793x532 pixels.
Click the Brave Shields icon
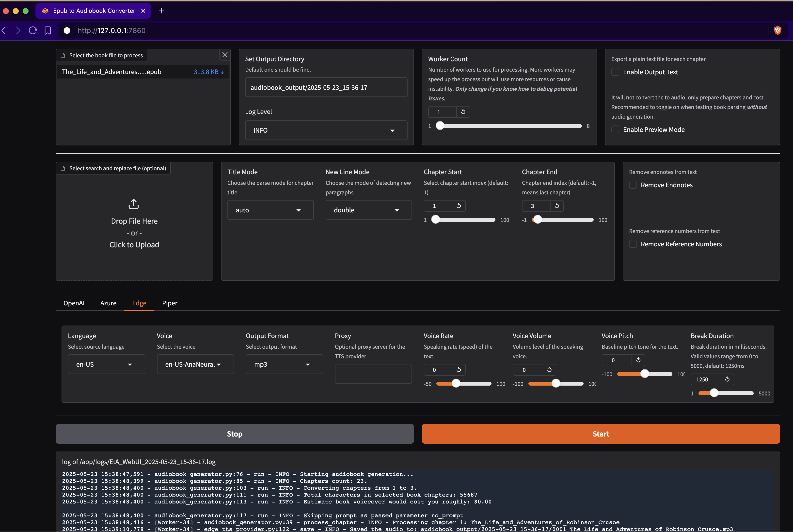click(777, 31)
